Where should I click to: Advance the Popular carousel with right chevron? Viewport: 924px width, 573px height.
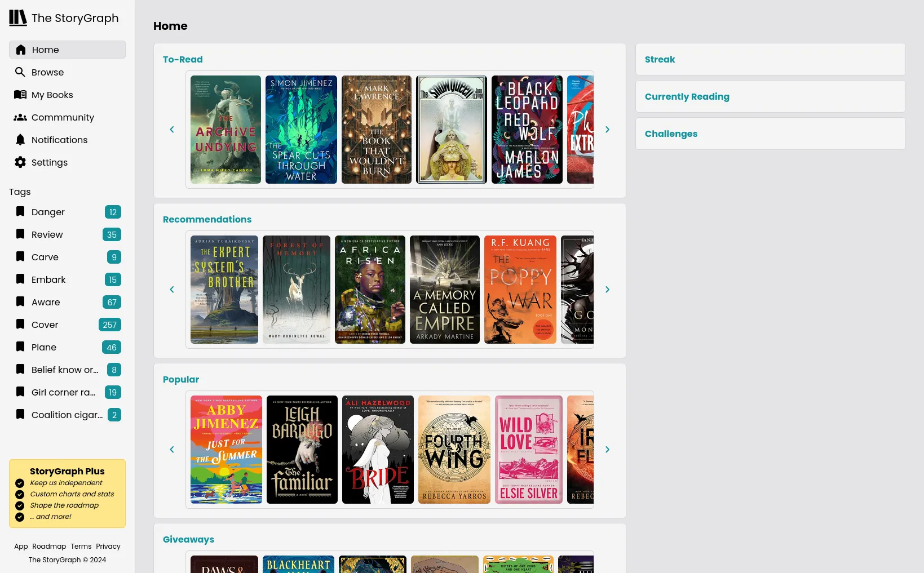pyautogui.click(x=607, y=450)
